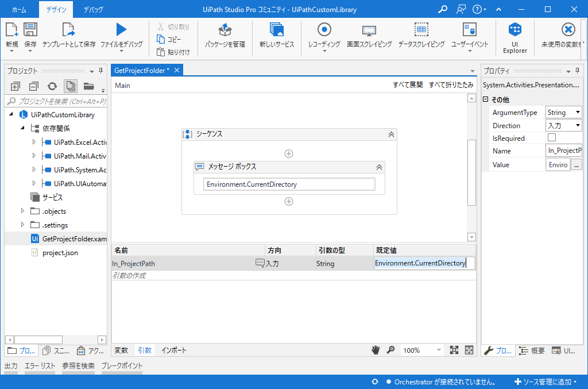This screenshot has width=588, height=389.
Task: Open zoom percentage 100% dropdown
Action: (439, 350)
